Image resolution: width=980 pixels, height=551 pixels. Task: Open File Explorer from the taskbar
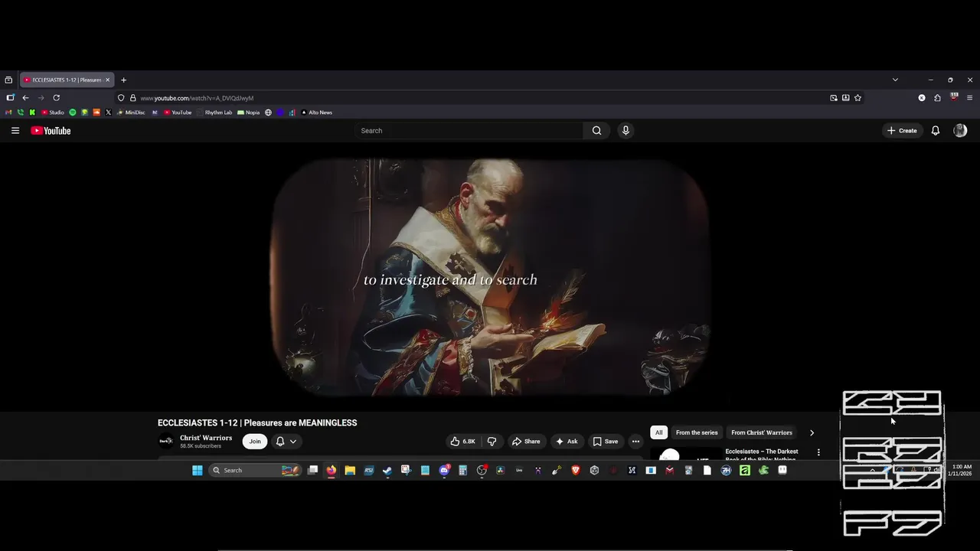[x=350, y=471]
